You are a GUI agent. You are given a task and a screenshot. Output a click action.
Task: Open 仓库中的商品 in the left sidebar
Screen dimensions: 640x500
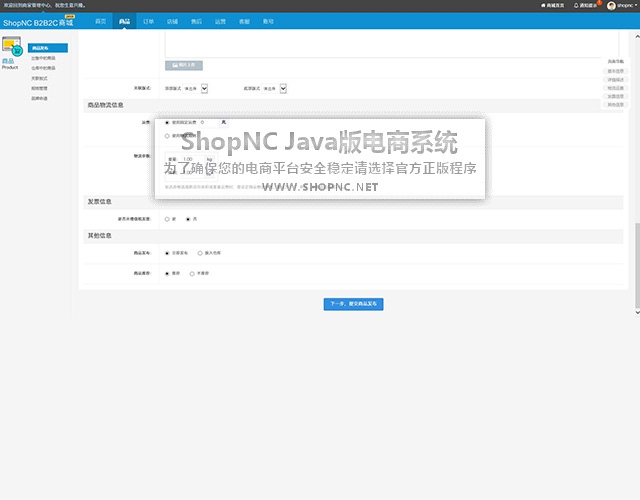coord(43,68)
